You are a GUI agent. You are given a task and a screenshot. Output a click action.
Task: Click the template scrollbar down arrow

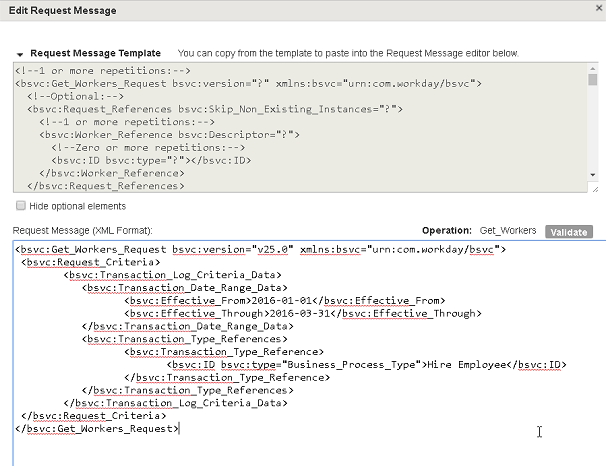pyautogui.click(x=592, y=175)
